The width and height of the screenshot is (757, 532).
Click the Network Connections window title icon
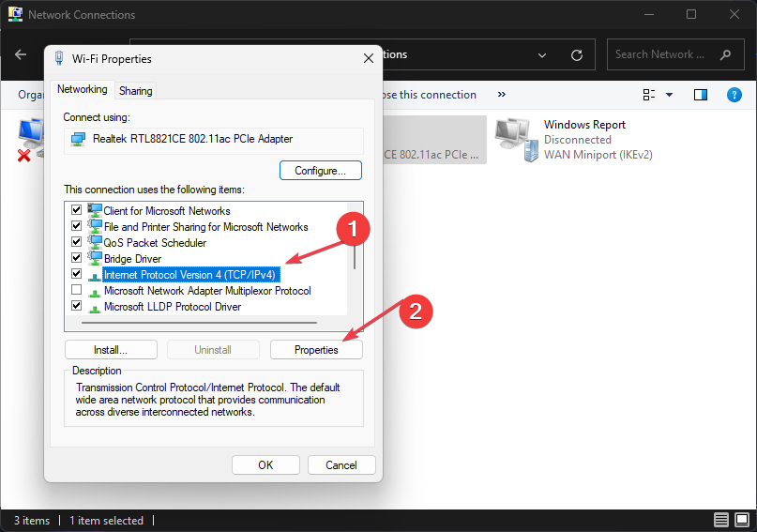pyautogui.click(x=15, y=14)
